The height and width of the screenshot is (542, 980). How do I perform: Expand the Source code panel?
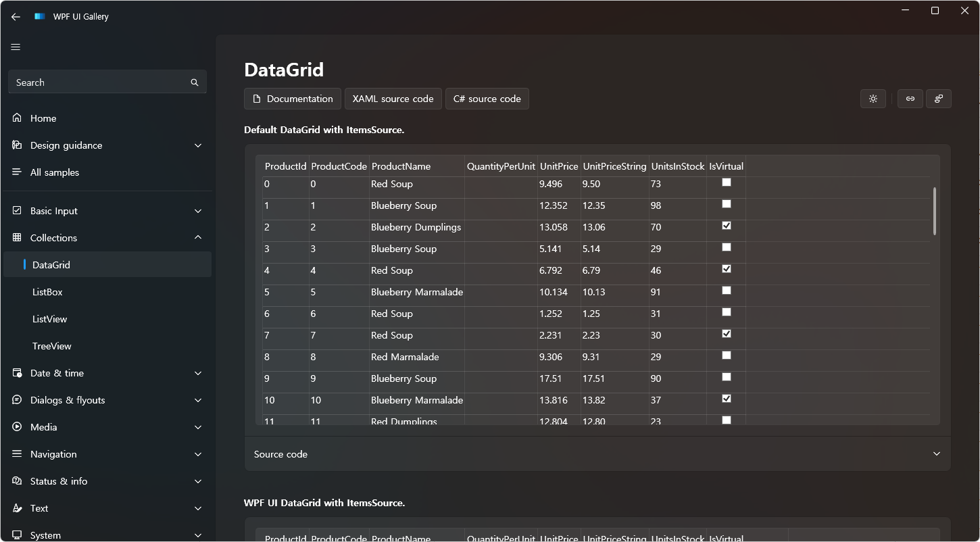coord(597,454)
